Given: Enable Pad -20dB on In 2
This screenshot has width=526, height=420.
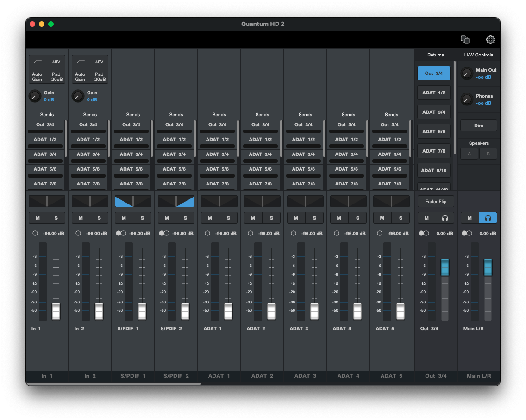Looking at the screenshot, I should (99, 77).
